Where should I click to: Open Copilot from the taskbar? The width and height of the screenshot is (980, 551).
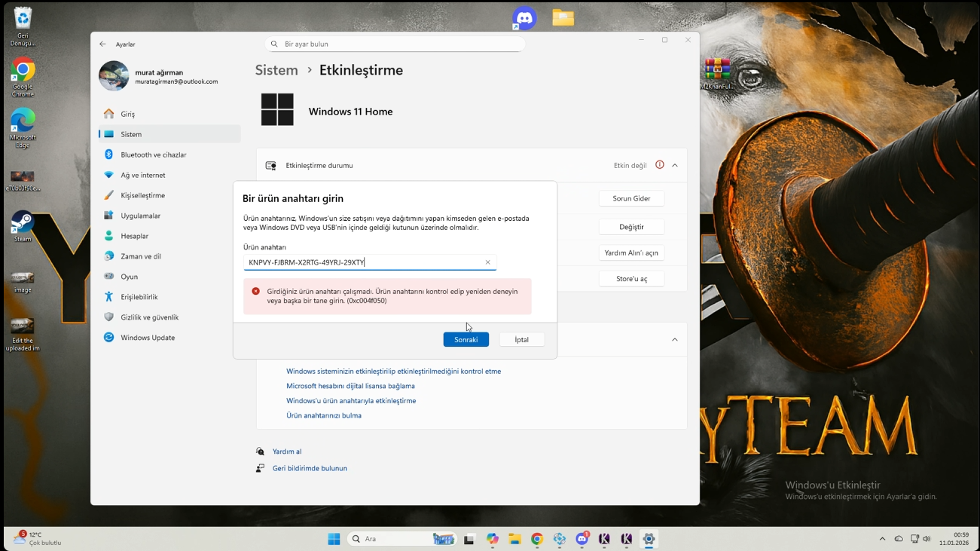pos(492,539)
